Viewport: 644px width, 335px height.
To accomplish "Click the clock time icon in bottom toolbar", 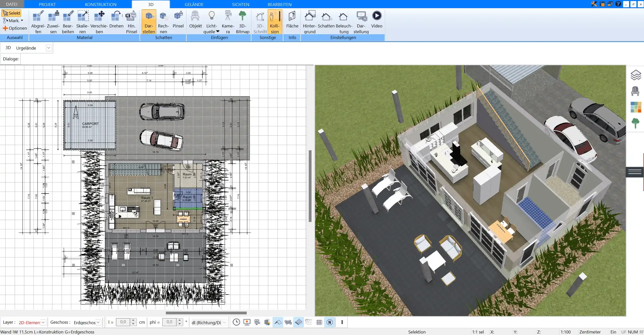I will 236,322.
